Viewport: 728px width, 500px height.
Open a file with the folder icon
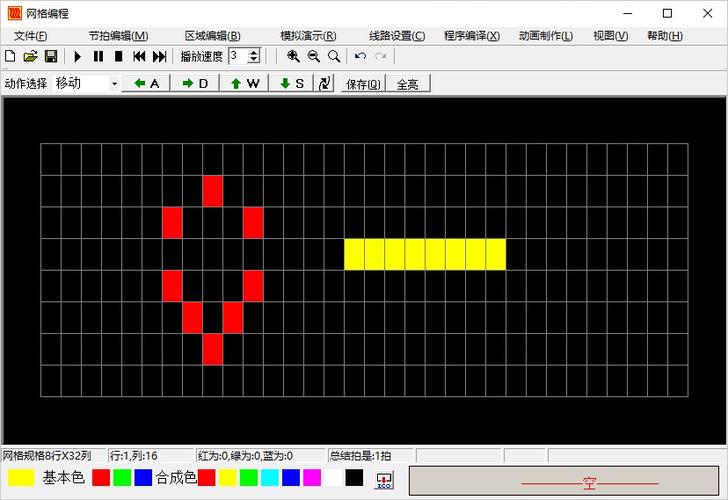point(30,57)
